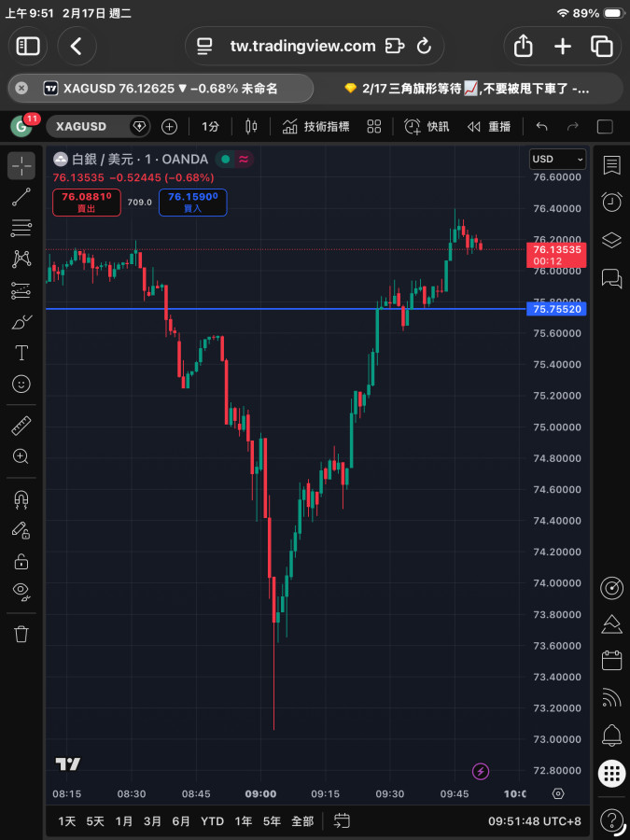Select the 1月 date range

pos(124,820)
